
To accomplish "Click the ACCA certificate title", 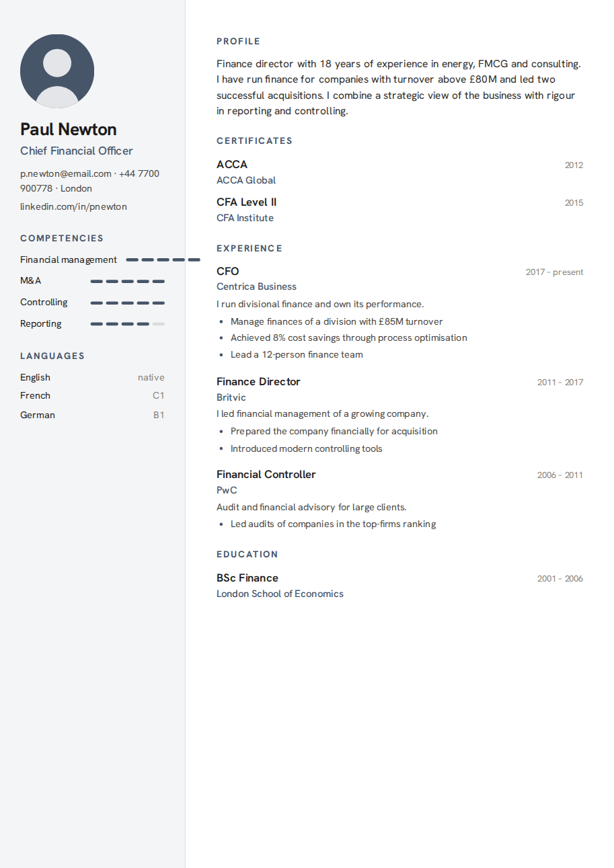I will click(x=232, y=164).
